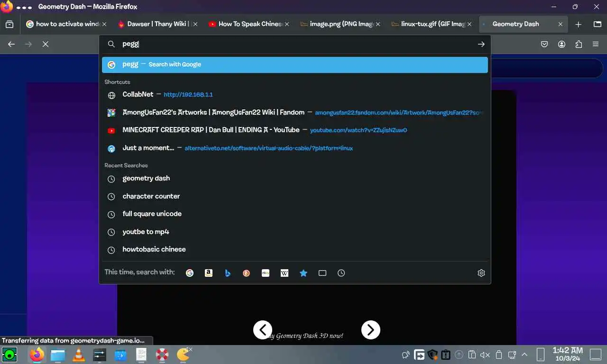Select 'pegg — Search with Google' suggestion

[x=295, y=65]
